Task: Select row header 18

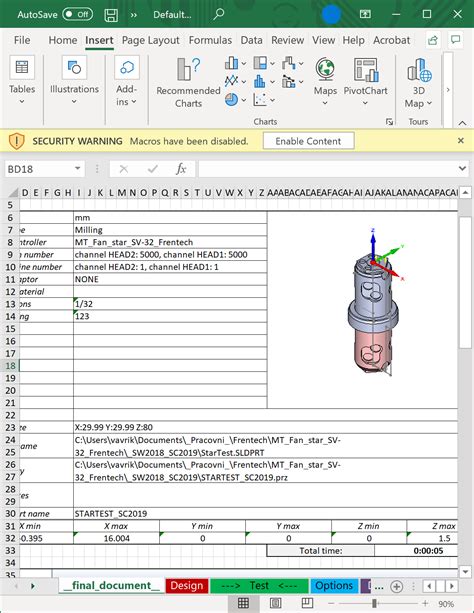Action: (x=11, y=366)
